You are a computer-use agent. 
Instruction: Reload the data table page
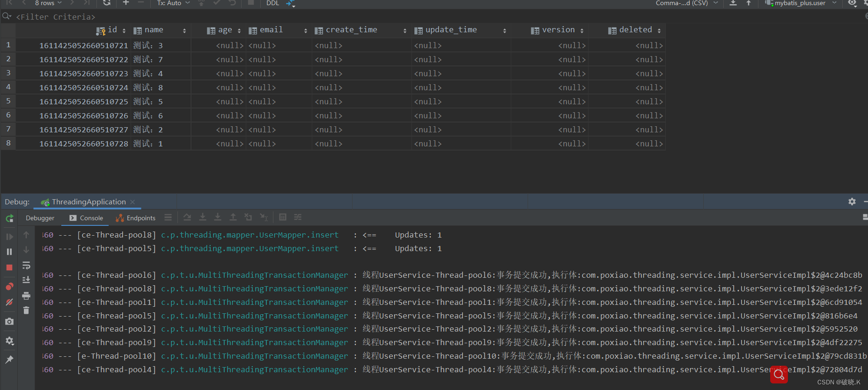pos(107,3)
